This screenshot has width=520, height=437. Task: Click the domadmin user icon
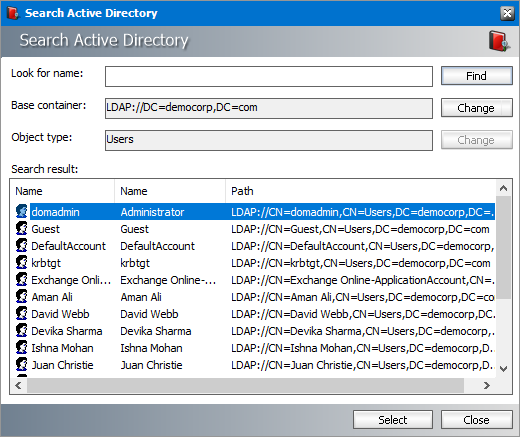(22, 212)
